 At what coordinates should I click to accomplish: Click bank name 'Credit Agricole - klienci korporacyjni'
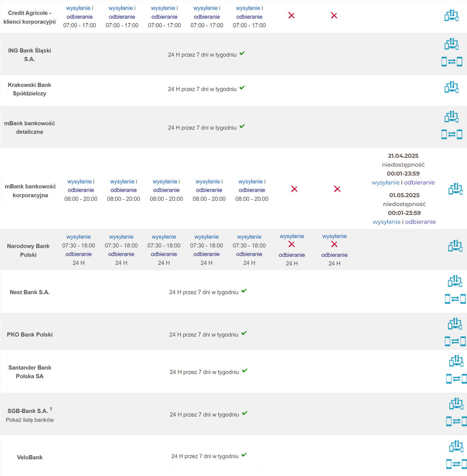pyautogui.click(x=30, y=17)
